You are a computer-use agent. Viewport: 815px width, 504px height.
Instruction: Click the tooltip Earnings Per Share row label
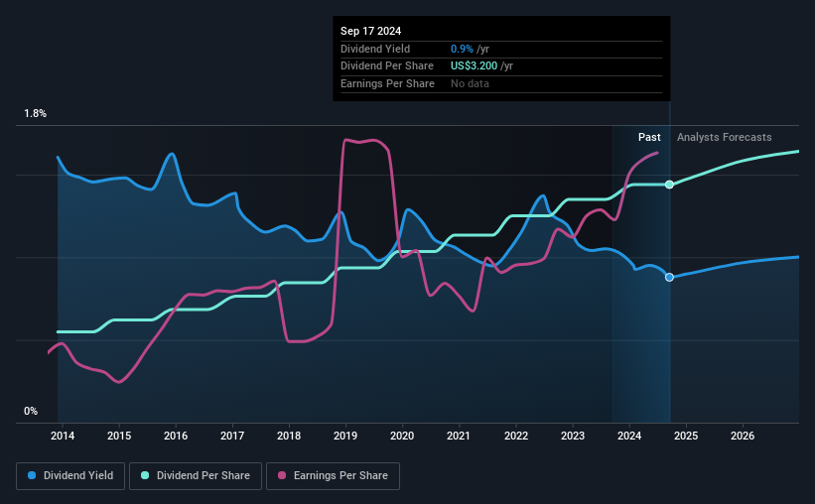pyautogui.click(x=387, y=83)
